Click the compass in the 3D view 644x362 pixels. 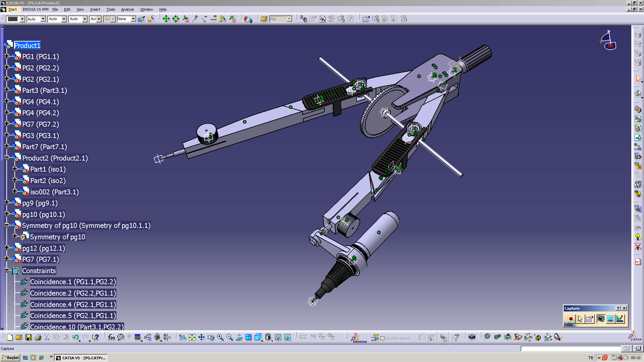(608, 40)
